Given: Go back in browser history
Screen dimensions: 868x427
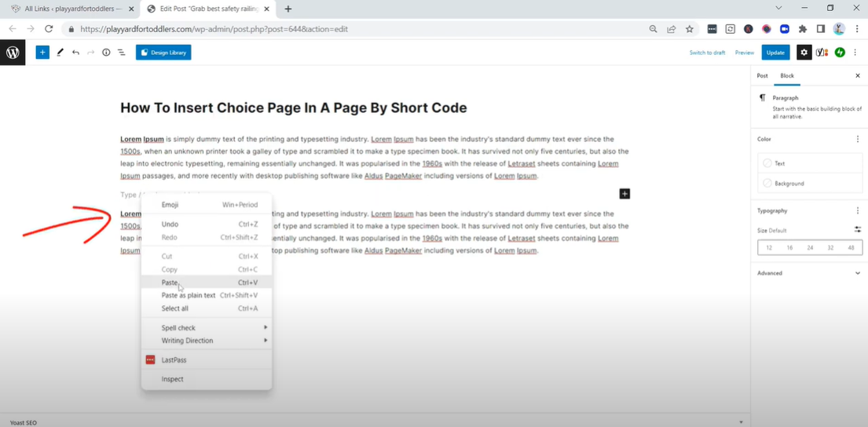Looking at the screenshot, I should click(13, 29).
